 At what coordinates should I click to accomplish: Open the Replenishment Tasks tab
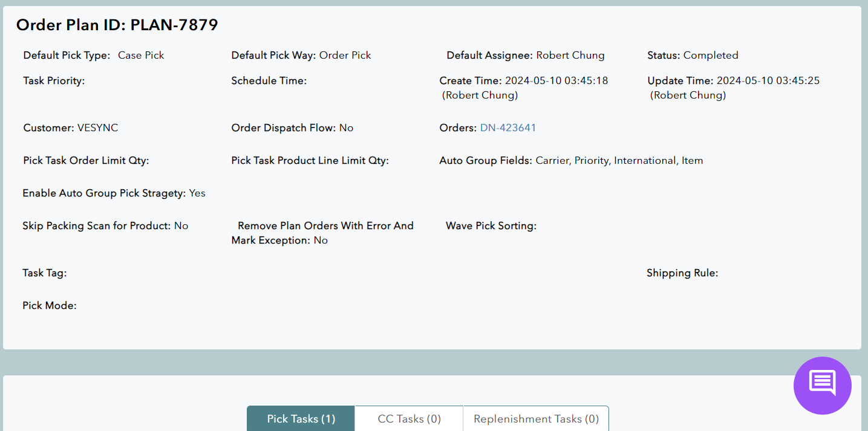(x=536, y=419)
